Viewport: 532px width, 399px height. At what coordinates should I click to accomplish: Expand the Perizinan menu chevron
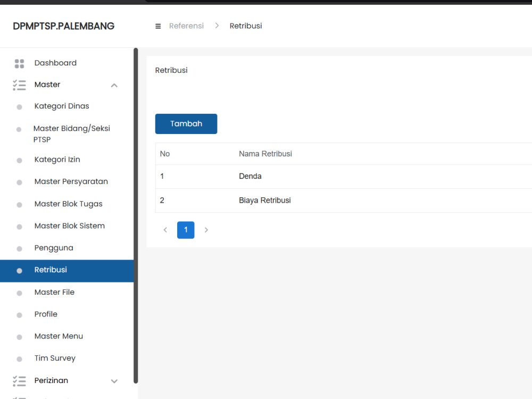pyautogui.click(x=114, y=381)
